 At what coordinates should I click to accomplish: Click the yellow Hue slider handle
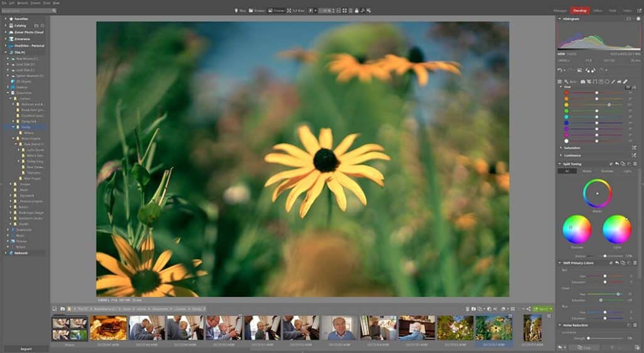609,105
